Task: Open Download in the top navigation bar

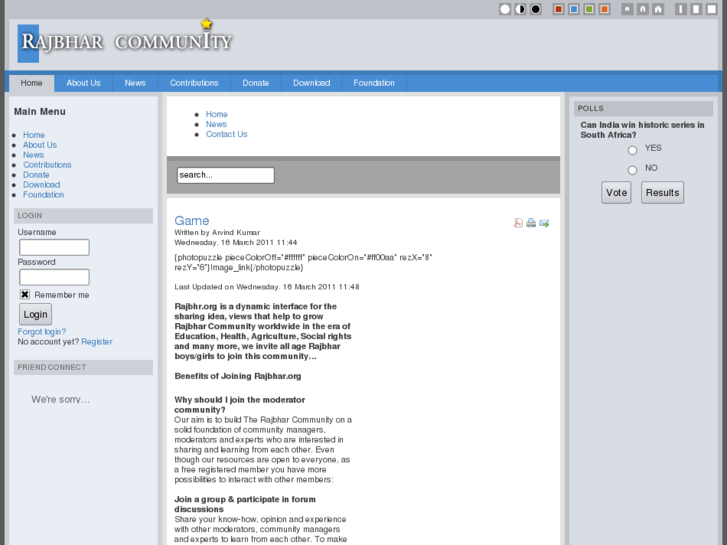Action: pos(312,83)
